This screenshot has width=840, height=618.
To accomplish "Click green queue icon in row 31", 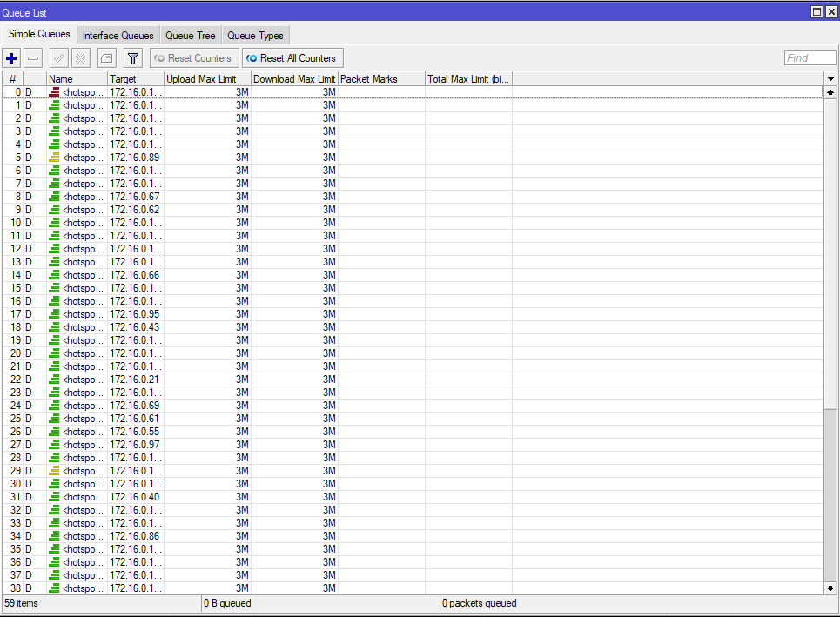I will 54,497.
